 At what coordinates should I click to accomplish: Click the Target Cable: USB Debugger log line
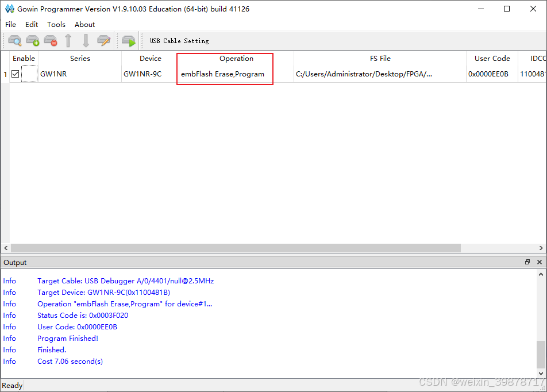coord(126,281)
